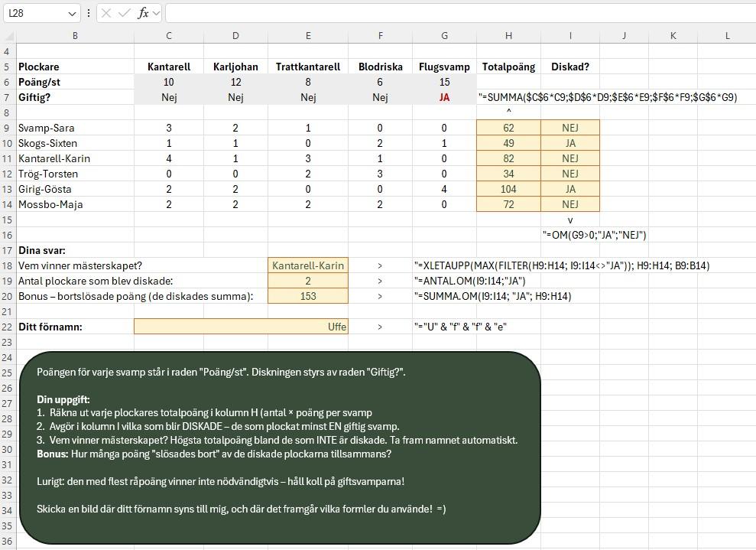The height and width of the screenshot is (550, 756).
Task: Select the "Diskad?" heading cell
Action: (570, 67)
